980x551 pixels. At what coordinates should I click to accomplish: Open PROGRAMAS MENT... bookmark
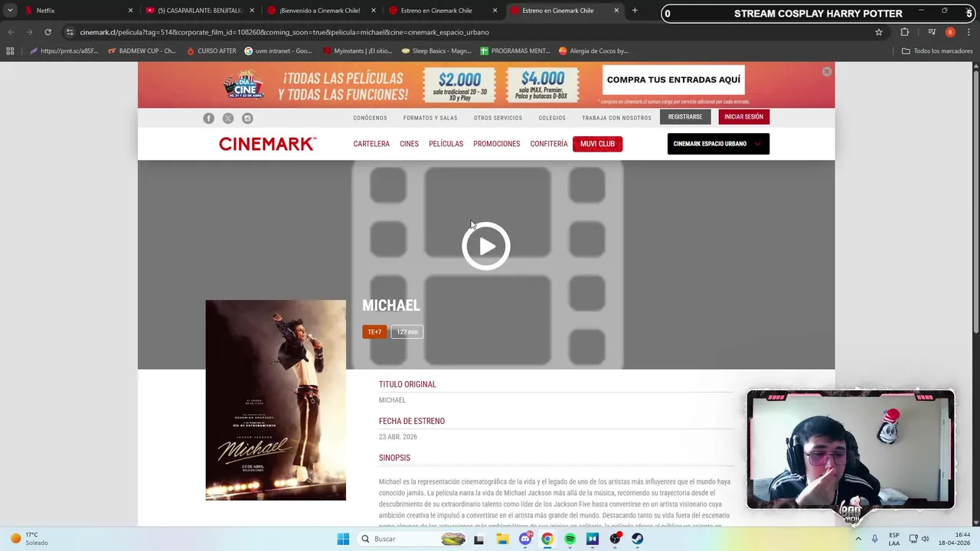click(x=515, y=51)
